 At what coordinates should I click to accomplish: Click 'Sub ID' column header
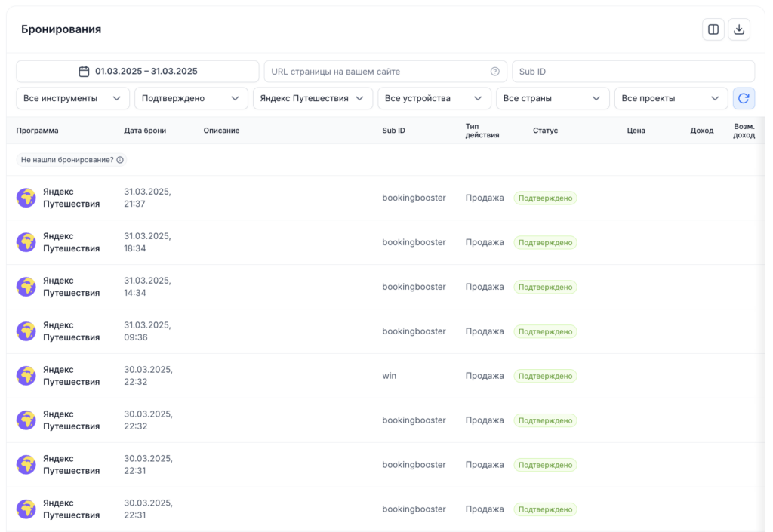pyautogui.click(x=393, y=131)
